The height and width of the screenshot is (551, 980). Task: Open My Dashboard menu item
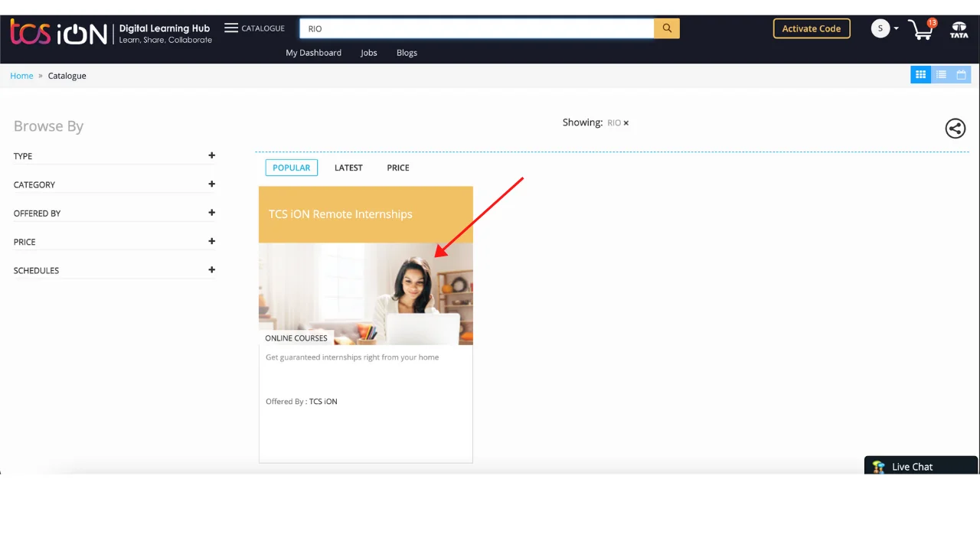[313, 53]
